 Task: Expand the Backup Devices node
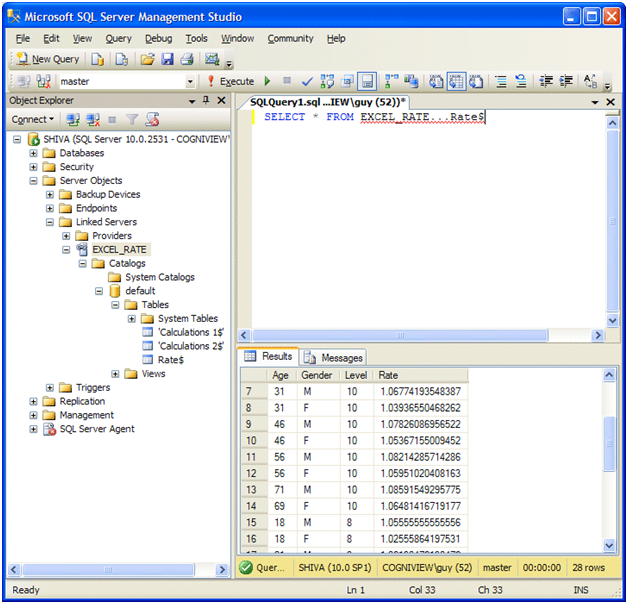pos(50,195)
